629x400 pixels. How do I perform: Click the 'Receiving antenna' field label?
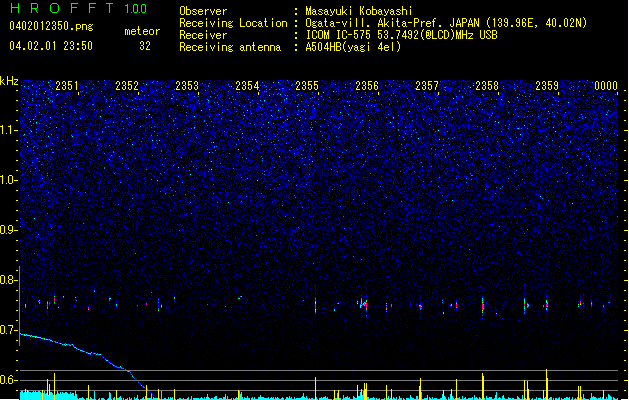pos(230,47)
